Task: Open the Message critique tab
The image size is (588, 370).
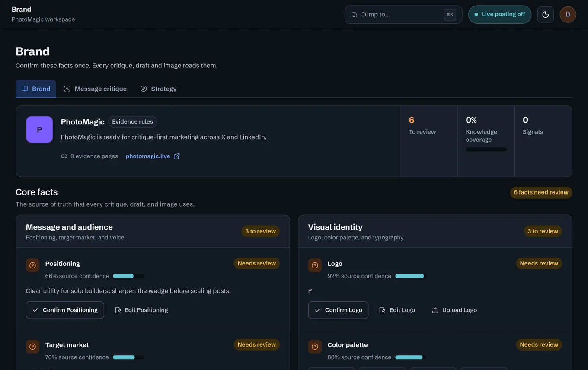Action: [x=95, y=89]
